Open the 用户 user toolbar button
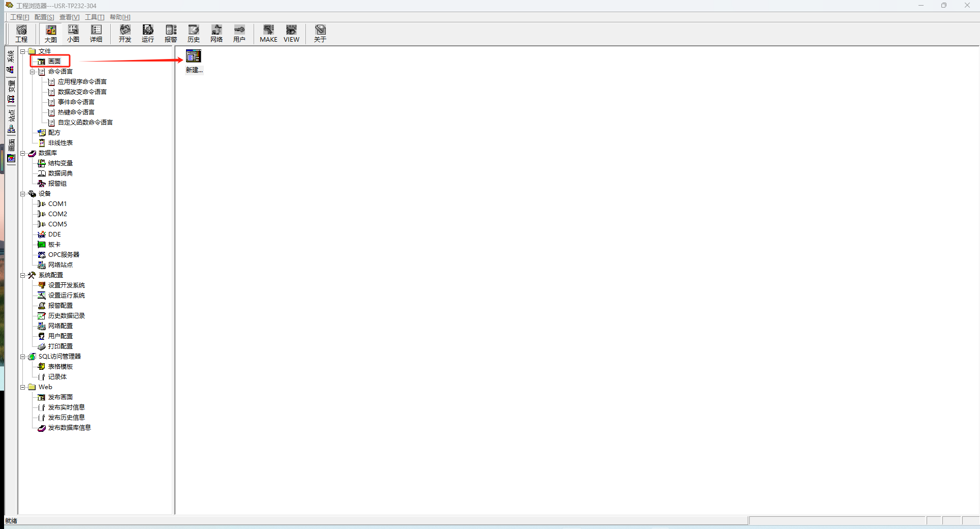Screen dimensions: 980x529 pos(239,34)
